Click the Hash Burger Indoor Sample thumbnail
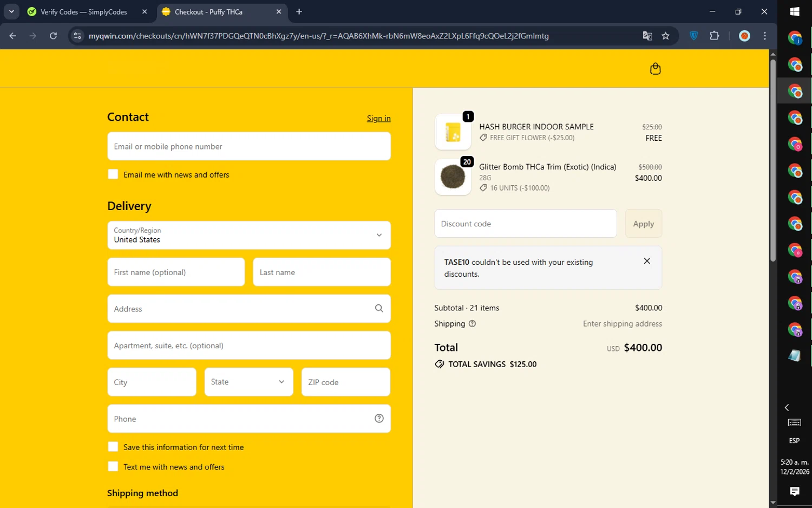Screen dimensions: 812x508 pyautogui.click(x=453, y=132)
